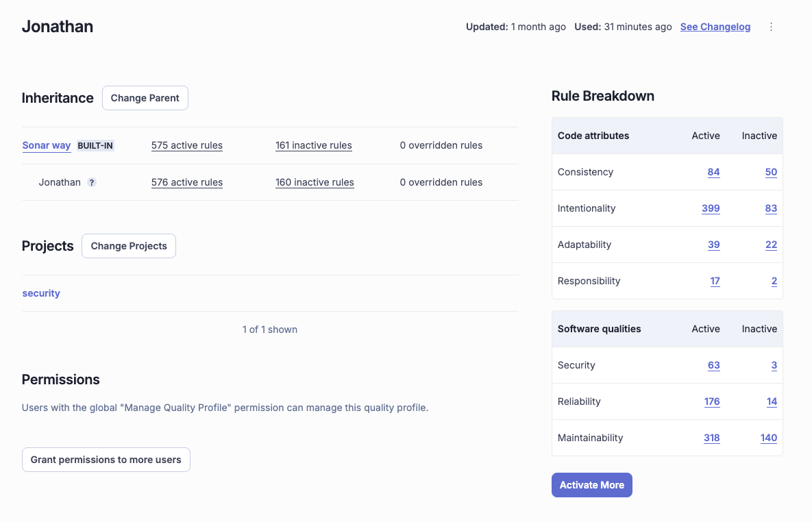Open the Sonar way parent profile
The image size is (812, 522).
click(47, 145)
